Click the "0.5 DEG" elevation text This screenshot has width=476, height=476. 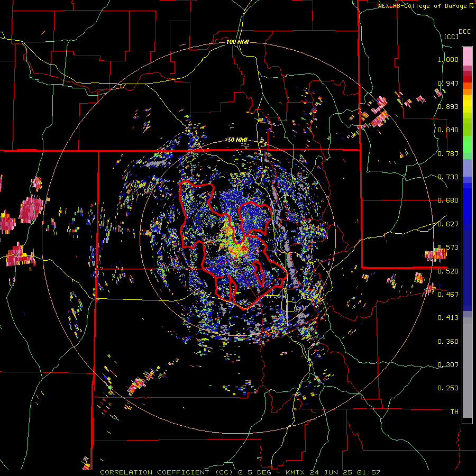[255, 472]
